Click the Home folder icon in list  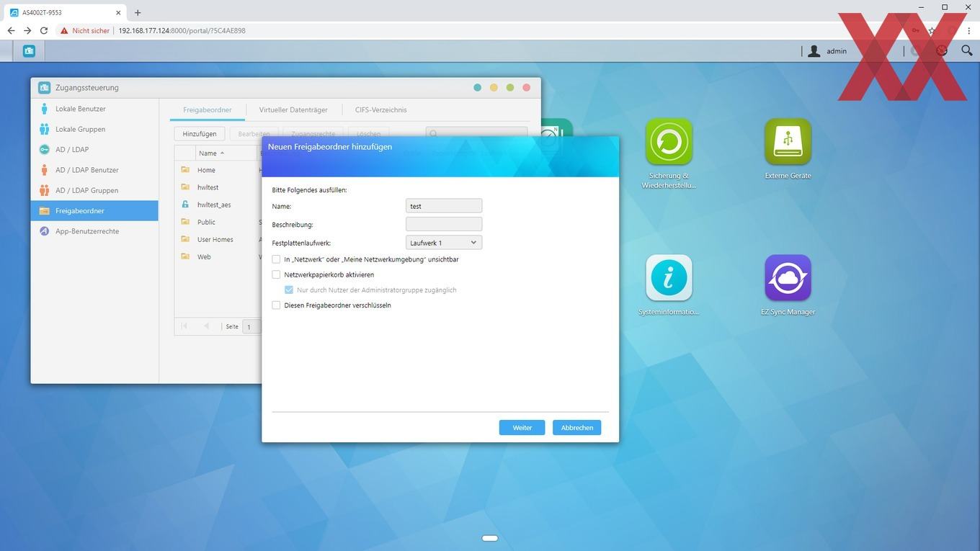coord(185,170)
